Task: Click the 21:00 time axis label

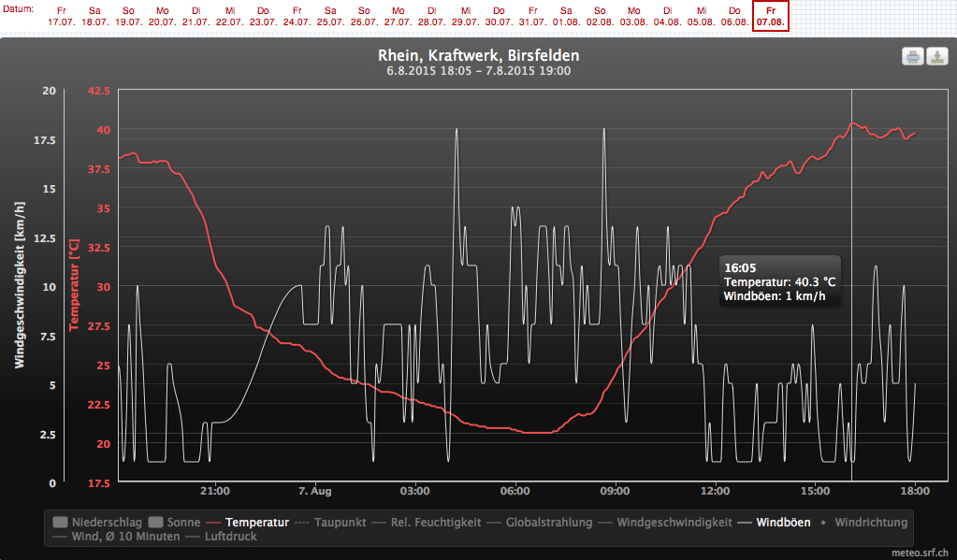Action: coord(215,491)
